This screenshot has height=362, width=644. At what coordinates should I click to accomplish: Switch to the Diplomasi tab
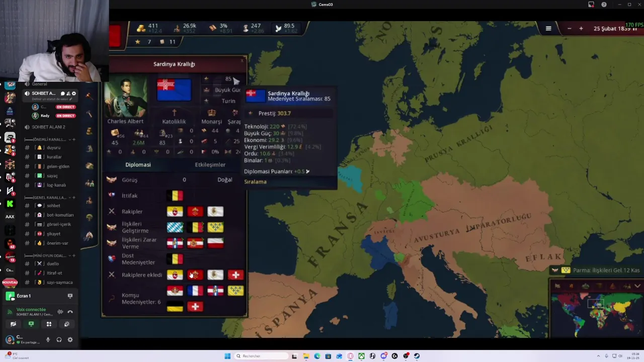[138, 164]
